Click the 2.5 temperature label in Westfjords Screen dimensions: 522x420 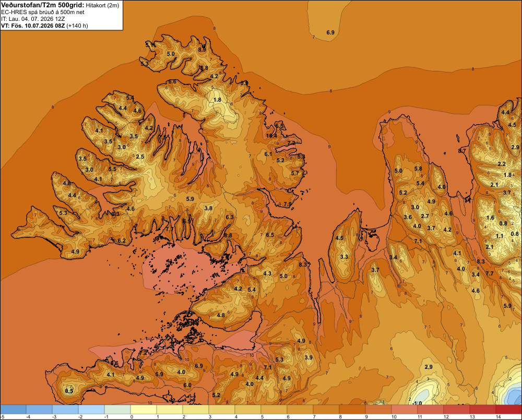click(140, 157)
